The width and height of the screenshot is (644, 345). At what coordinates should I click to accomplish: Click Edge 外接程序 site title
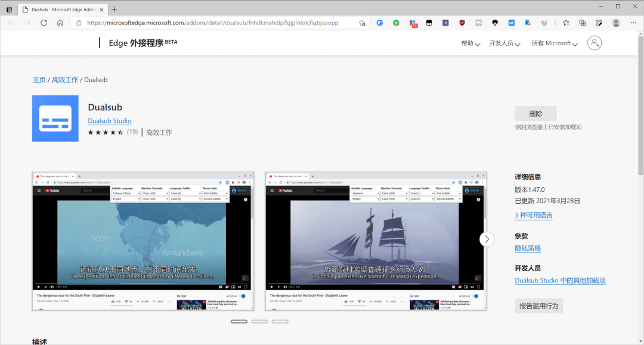143,43
